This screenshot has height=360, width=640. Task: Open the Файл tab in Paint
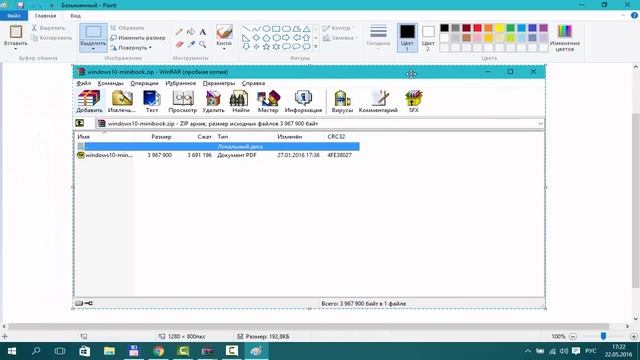(14, 16)
